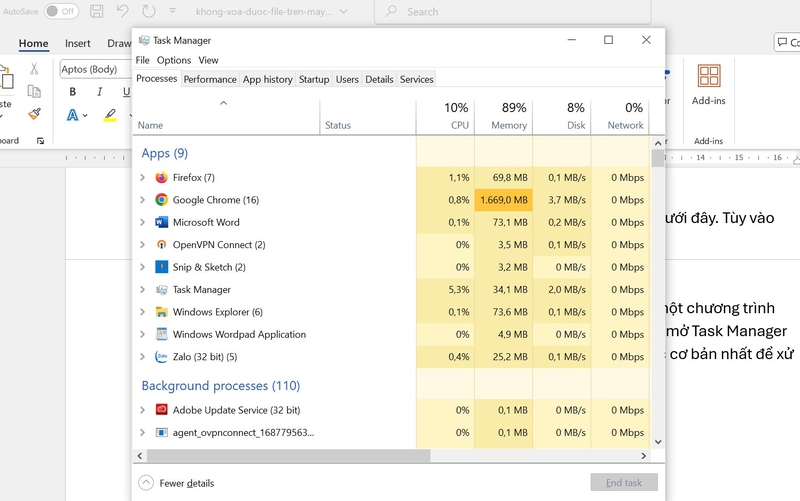
Task: Click the Microsoft Word process icon
Action: pyautogui.click(x=161, y=222)
